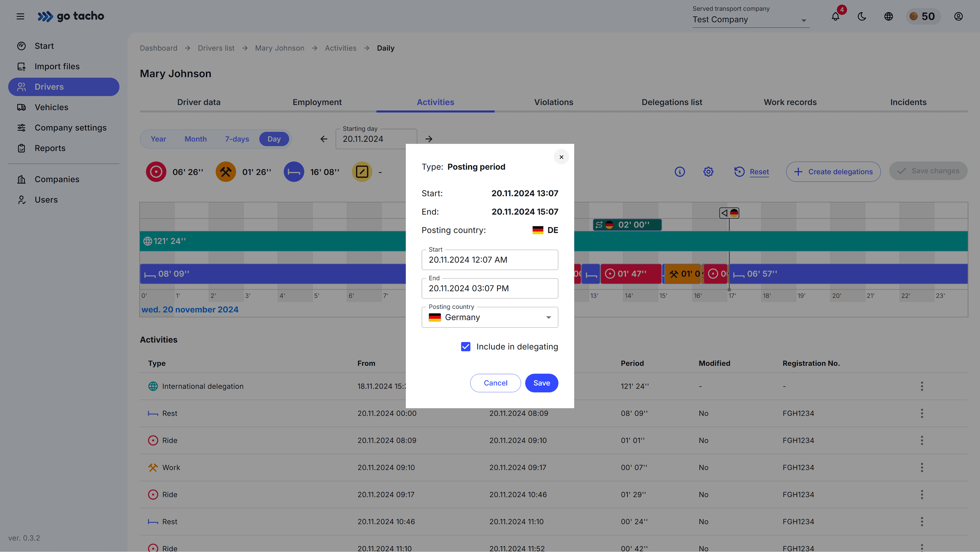Open row menu for Rest 08' 09''
The height and width of the screenshot is (552, 980).
point(922,413)
